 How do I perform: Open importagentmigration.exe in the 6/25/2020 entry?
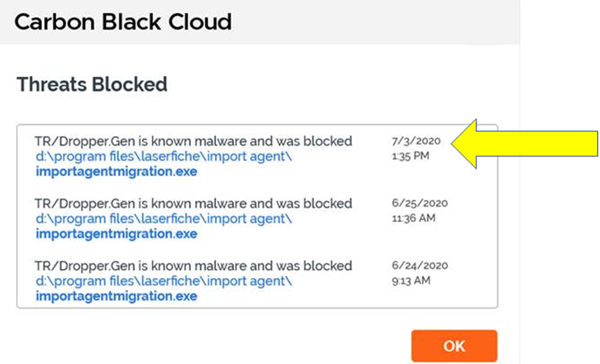click(x=116, y=234)
